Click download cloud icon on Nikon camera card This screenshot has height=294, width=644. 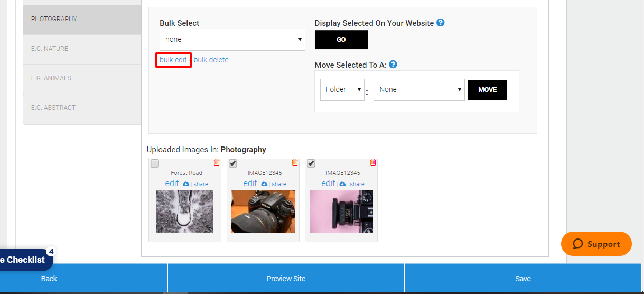(264, 184)
